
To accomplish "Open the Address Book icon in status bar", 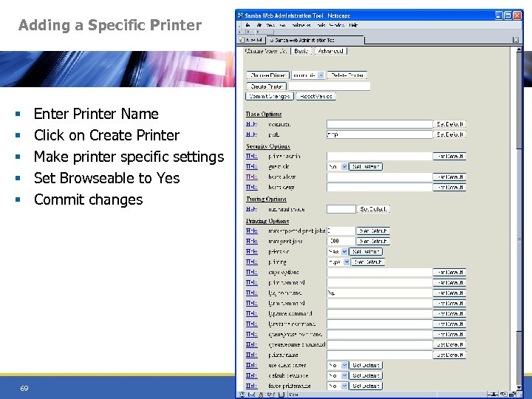I will (282, 395).
